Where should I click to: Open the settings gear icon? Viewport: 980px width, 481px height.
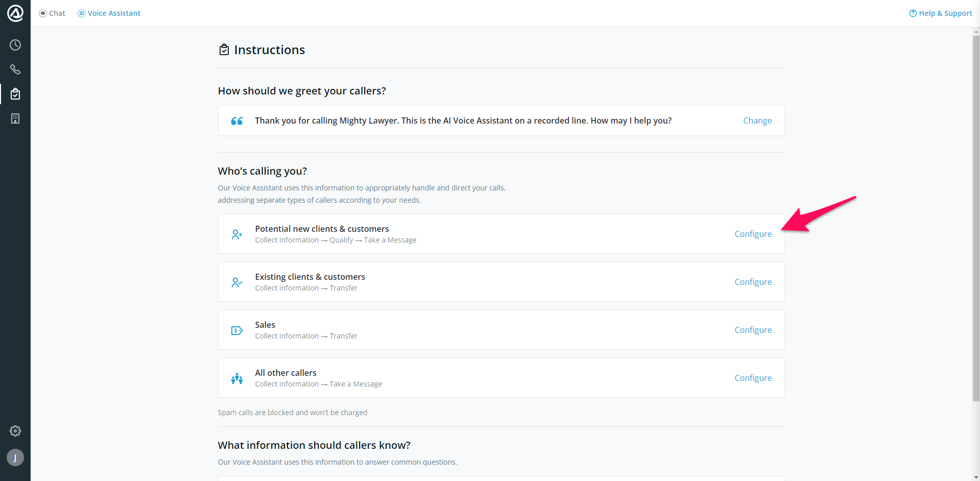point(15,431)
